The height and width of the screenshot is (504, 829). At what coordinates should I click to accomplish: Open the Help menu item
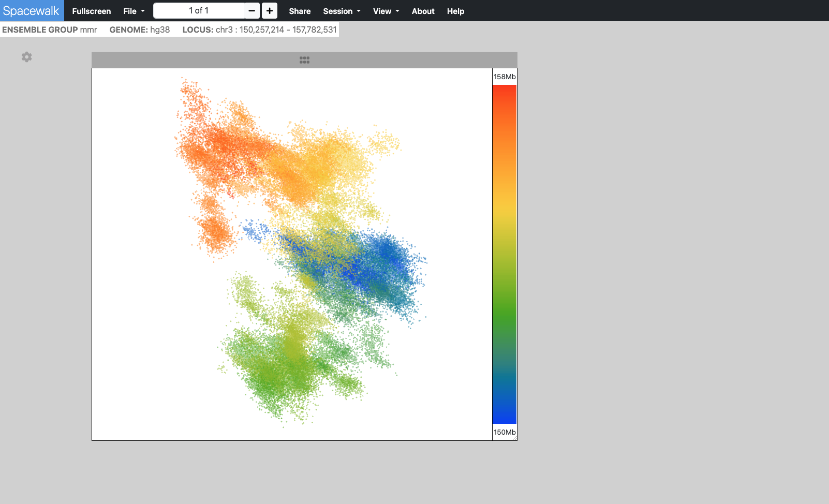point(455,11)
